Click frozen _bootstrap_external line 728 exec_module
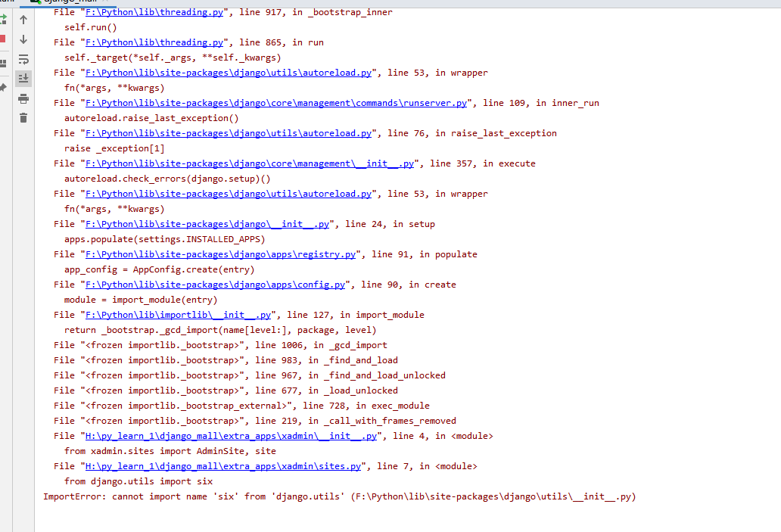The width and height of the screenshot is (781, 532). click(x=241, y=406)
